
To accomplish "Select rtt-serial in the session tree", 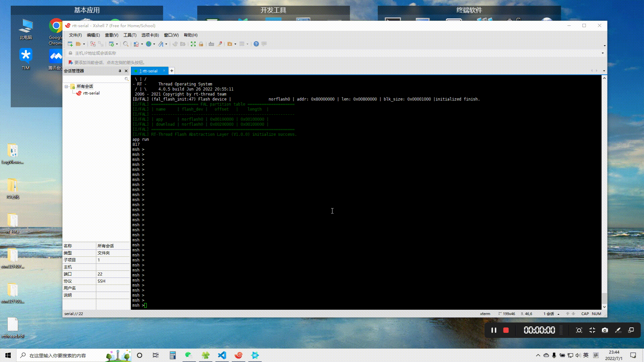I will (x=91, y=93).
